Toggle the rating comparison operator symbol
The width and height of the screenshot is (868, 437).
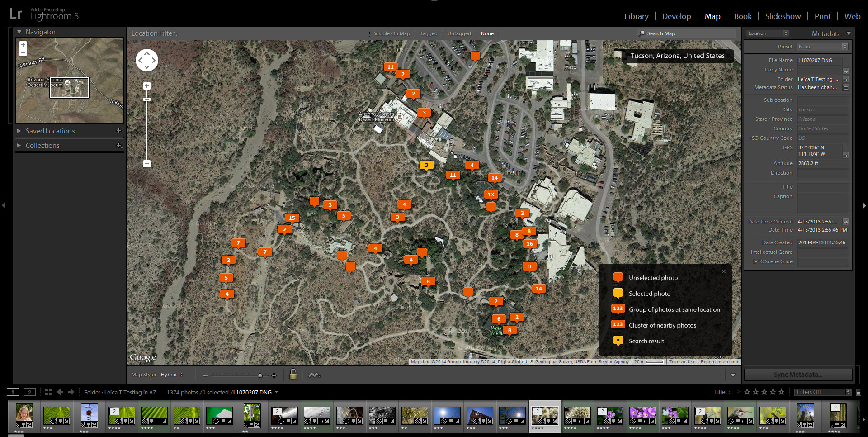tap(739, 392)
